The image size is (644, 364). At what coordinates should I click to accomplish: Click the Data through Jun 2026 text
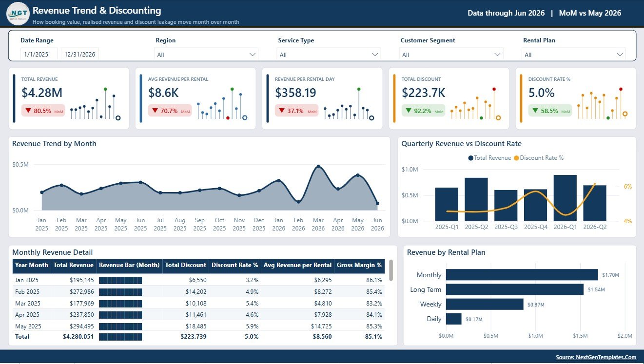[x=506, y=13]
